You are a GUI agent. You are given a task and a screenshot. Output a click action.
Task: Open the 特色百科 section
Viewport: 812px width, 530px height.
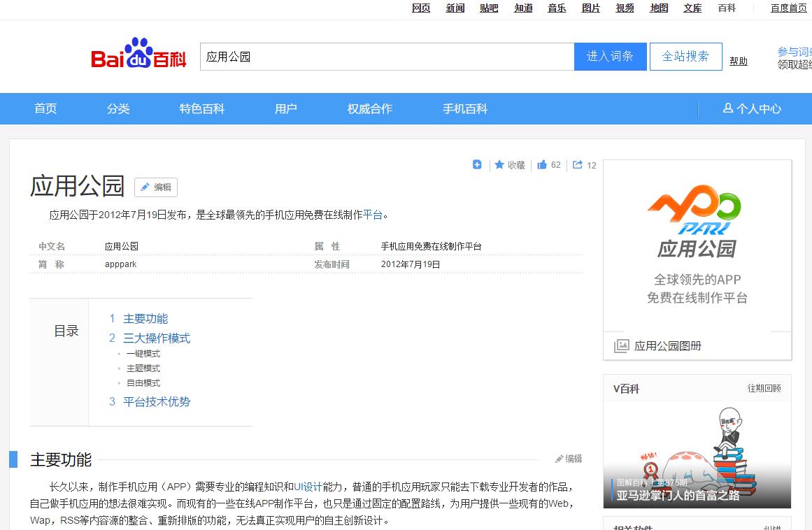[201, 108]
